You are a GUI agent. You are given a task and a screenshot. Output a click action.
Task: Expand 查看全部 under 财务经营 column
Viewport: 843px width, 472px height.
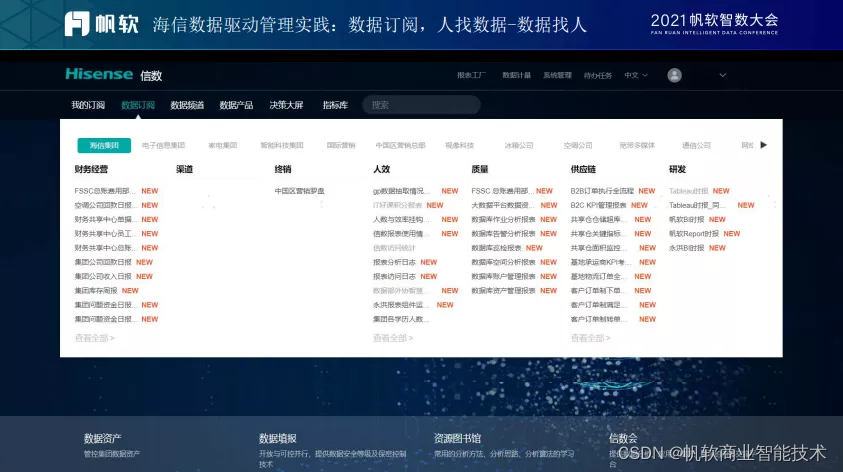95,338
